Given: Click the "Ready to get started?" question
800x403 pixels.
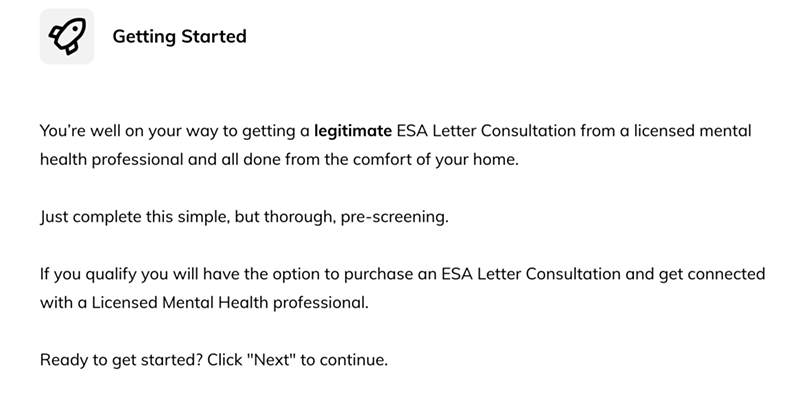Looking at the screenshot, I should [x=121, y=360].
